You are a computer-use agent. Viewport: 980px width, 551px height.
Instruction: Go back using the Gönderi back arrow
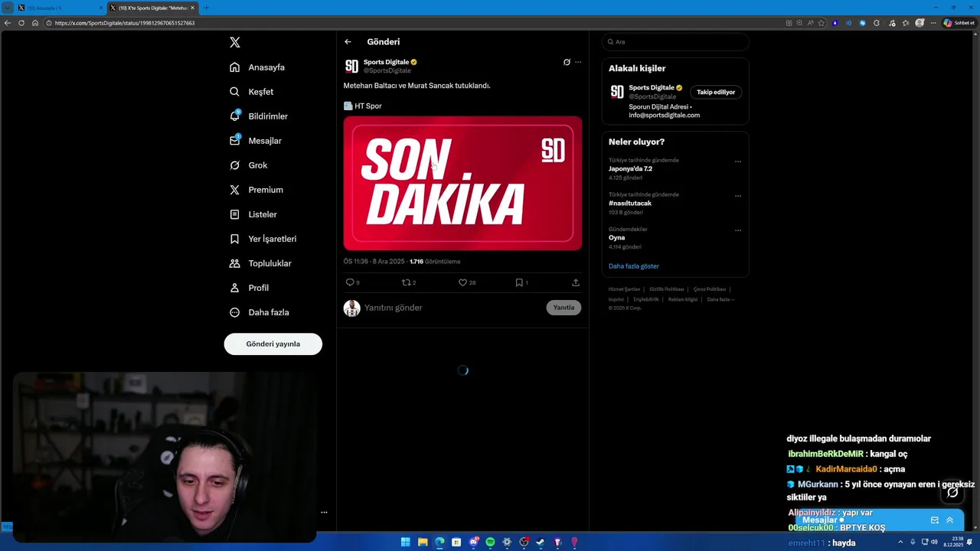tap(348, 42)
